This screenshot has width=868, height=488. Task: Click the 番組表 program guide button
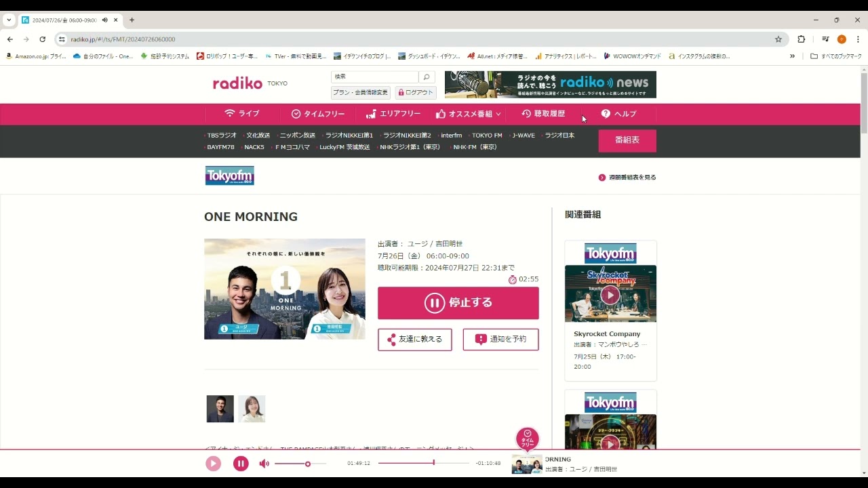click(x=627, y=140)
